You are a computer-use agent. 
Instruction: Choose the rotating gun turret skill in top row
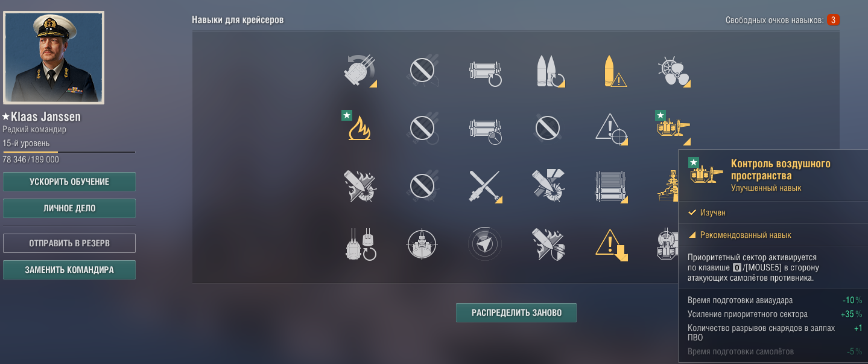click(360, 71)
